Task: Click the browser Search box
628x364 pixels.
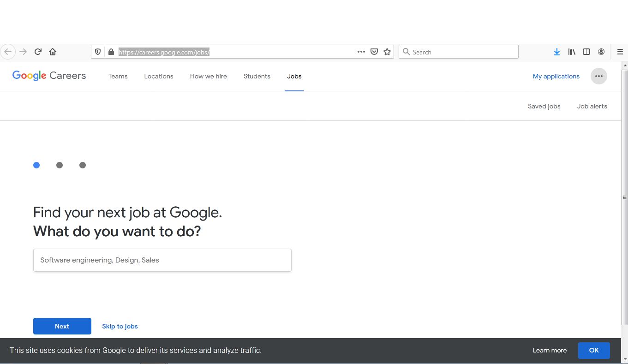Action: (458, 52)
